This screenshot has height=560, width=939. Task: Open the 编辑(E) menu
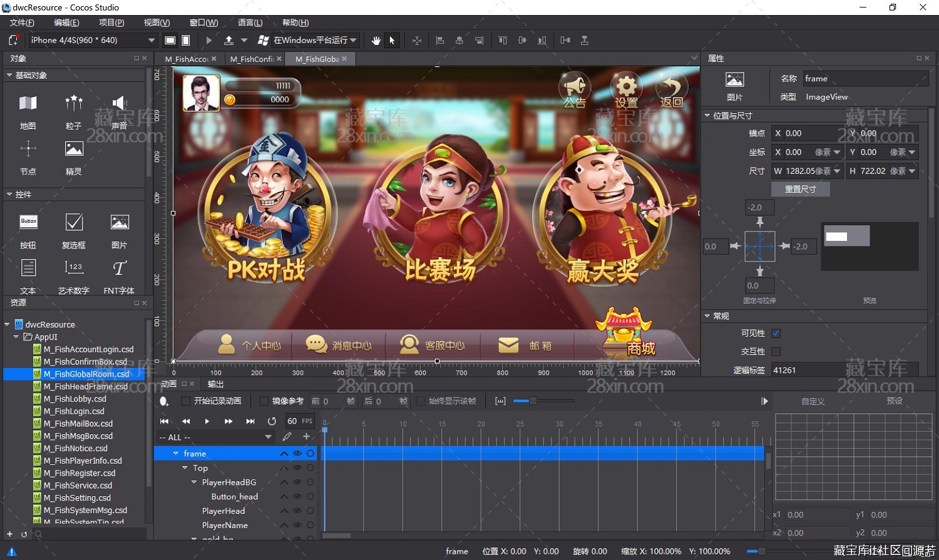pyautogui.click(x=66, y=23)
